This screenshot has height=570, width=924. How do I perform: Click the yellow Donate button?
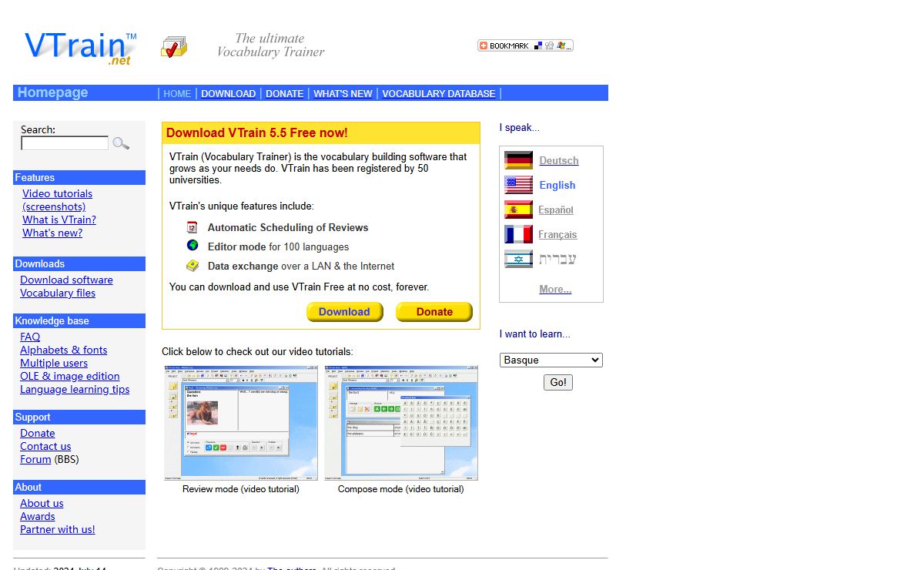[x=434, y=312]
